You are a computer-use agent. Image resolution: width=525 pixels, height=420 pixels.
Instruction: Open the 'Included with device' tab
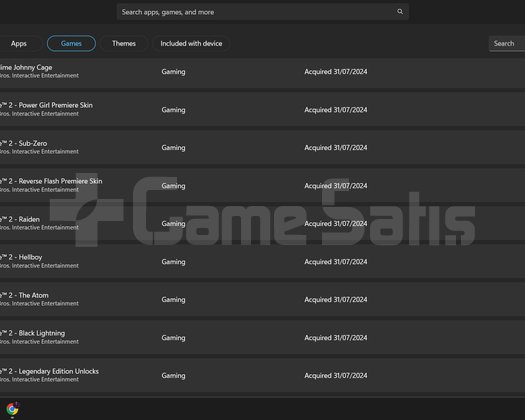click(x=191, y=44)
